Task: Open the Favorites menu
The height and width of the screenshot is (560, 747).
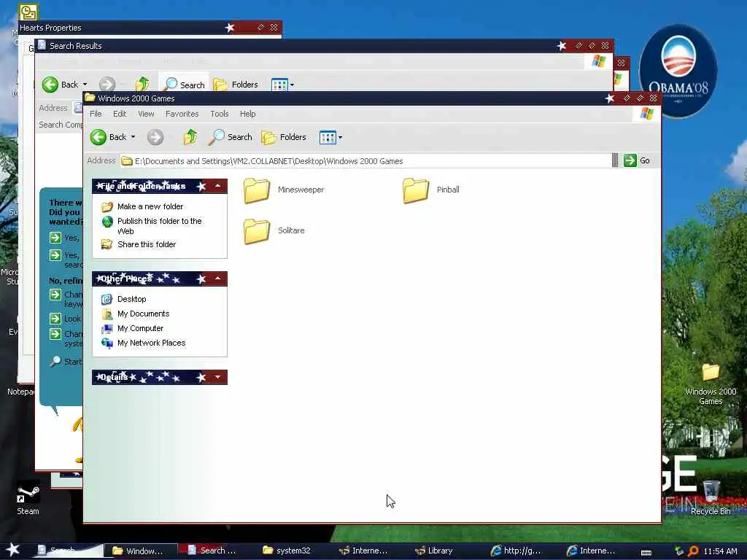Action: [182, 114]
